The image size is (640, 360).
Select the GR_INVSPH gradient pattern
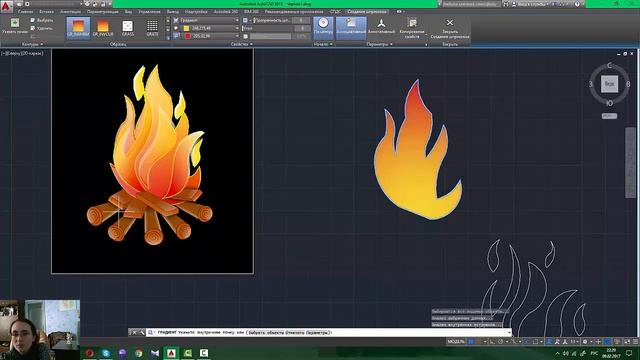point(78,28)
